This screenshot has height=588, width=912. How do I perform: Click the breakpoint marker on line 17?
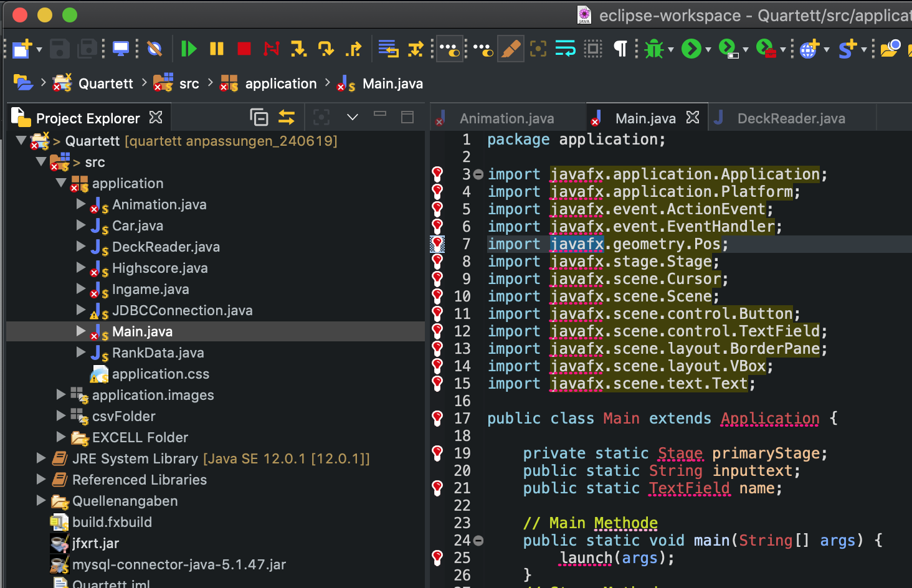(x=437, y=418)
